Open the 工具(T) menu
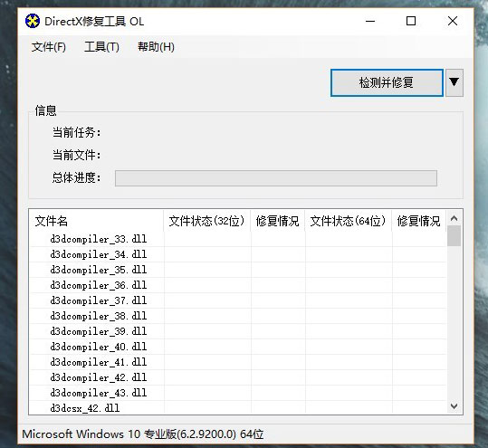Screen dimensions: 488x448 tap(101, 47)
